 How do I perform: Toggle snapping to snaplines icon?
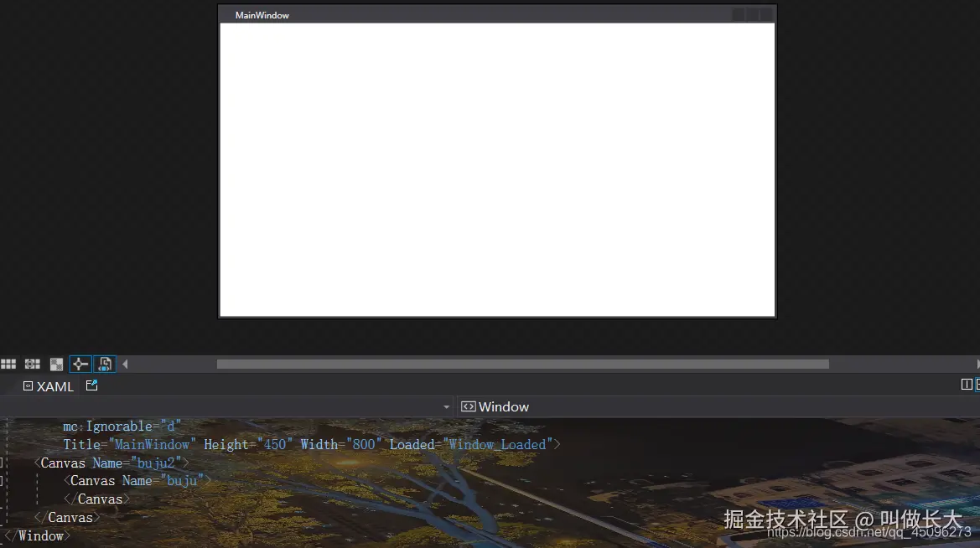coord(80,364)
